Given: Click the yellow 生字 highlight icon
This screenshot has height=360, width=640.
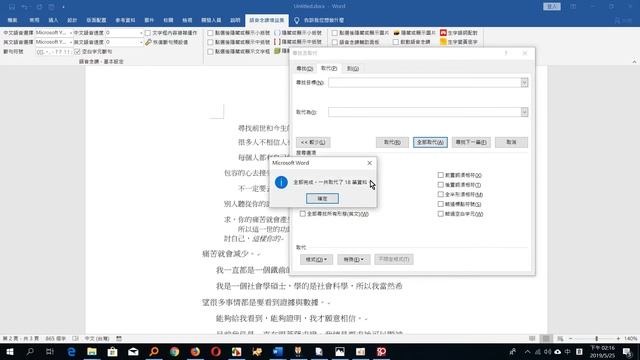Looking at the screenshot, I should click(x=443, y=42).
